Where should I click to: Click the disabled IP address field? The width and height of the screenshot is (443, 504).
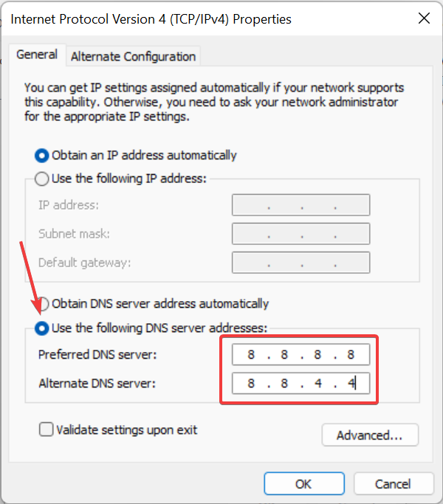pos(301,204)
